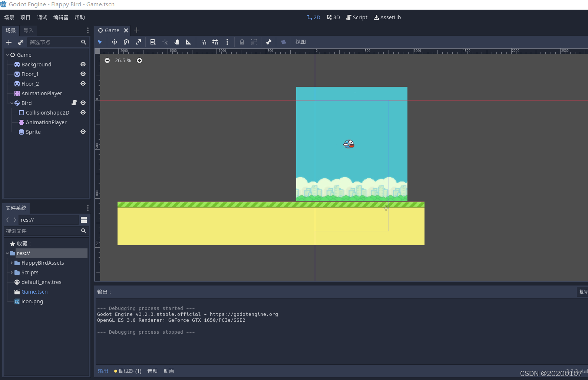Switch to 2D workspace
This screenshot has height=380, width=588.
click(x=314, y=17)
